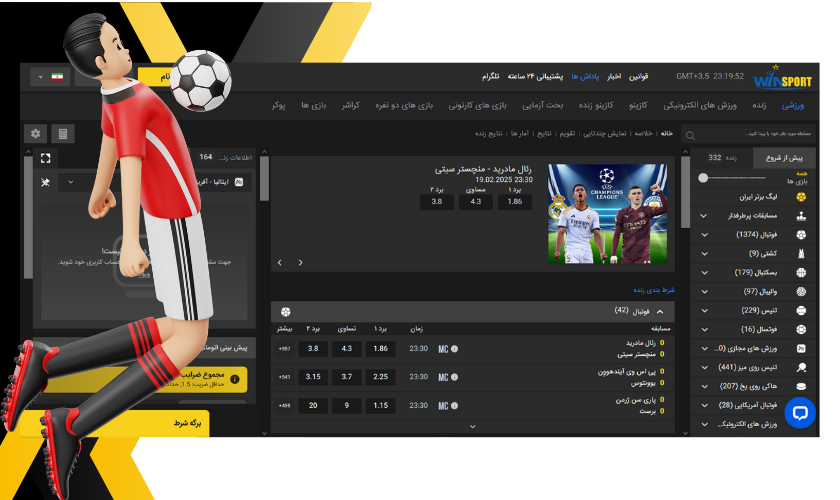Click the virtual sports icon
Image resolution: width=840 pixels, height=500 pixels.
tap(801, 348)
